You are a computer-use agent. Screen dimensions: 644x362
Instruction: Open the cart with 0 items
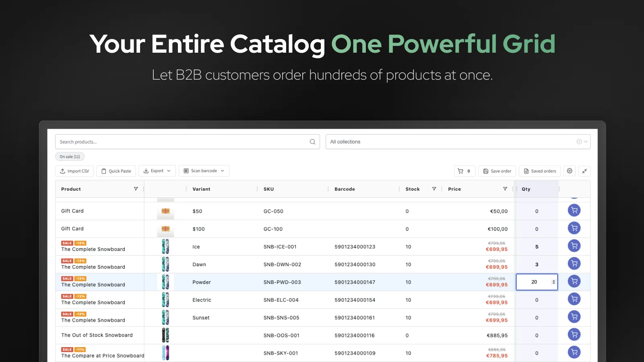pyautogui.click(x=464, y=171)
